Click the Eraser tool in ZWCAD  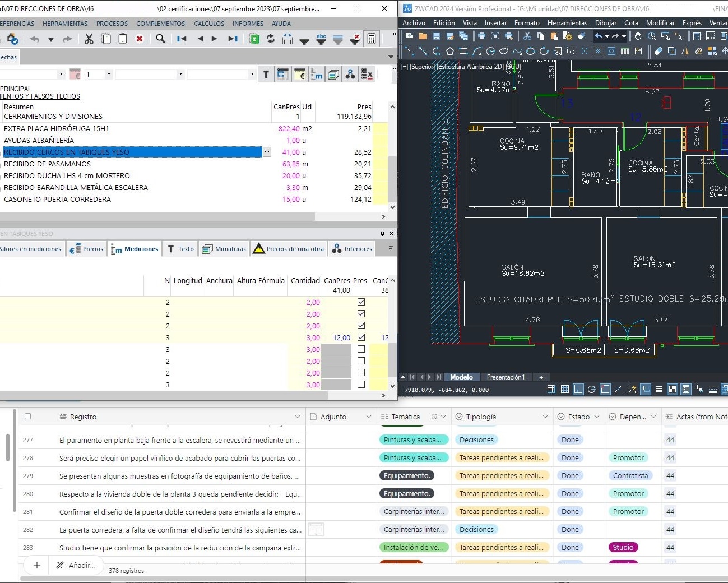click(658, 51)
